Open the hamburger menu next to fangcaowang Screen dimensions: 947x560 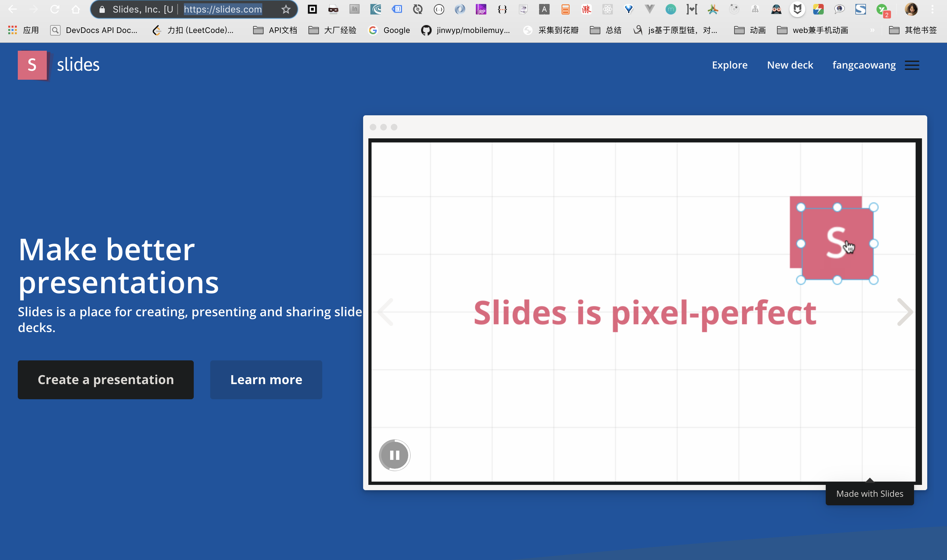912,65
